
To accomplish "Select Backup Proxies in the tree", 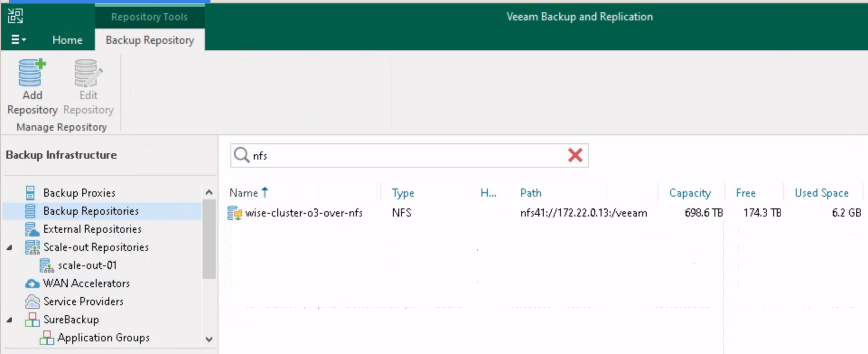I will coord(79,193).
